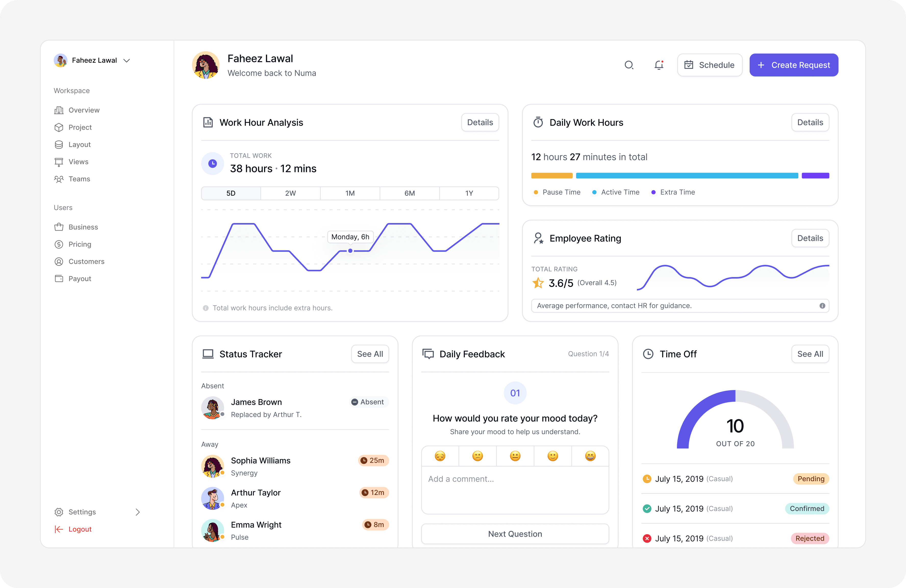The width and height of the screenshot is (906, 588).
Task: Click the confirmed green check status icon
Action: pyautogui.click(x=647, y=508)
